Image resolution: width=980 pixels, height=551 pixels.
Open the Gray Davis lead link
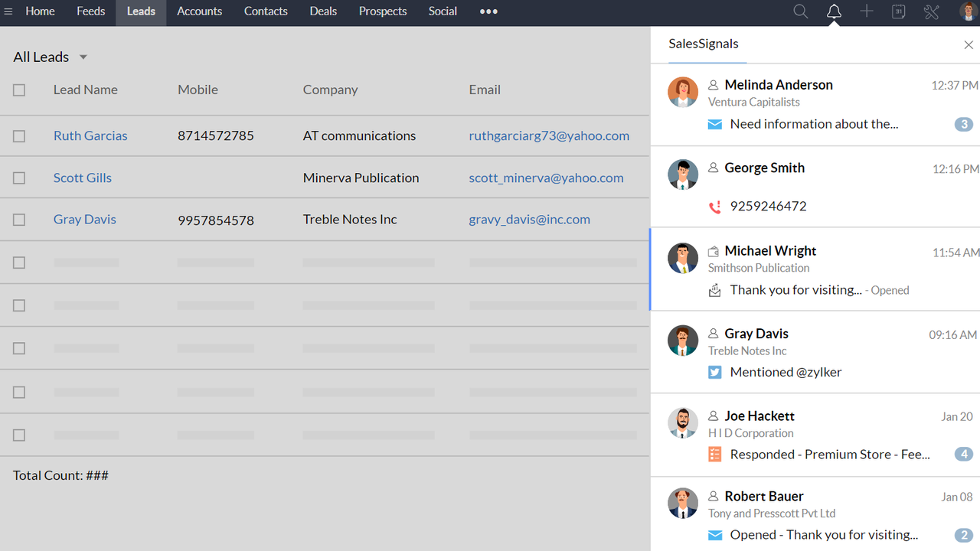[x=85, y=220]
